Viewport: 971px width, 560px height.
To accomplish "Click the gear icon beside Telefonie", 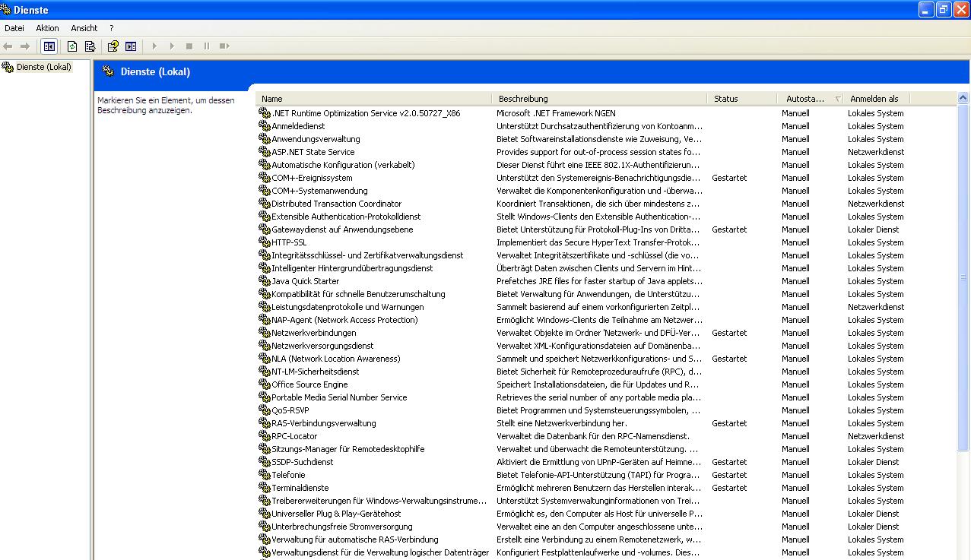I will point(265,475).
